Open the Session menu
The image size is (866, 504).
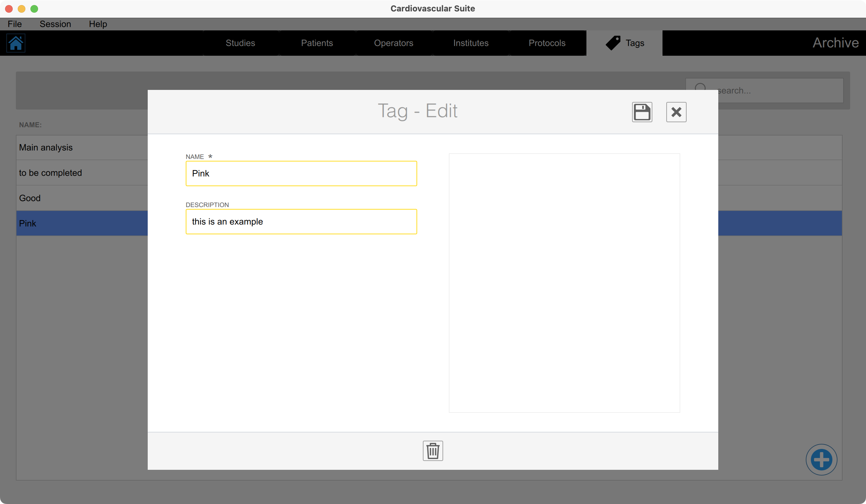click(x=55, y=24)
